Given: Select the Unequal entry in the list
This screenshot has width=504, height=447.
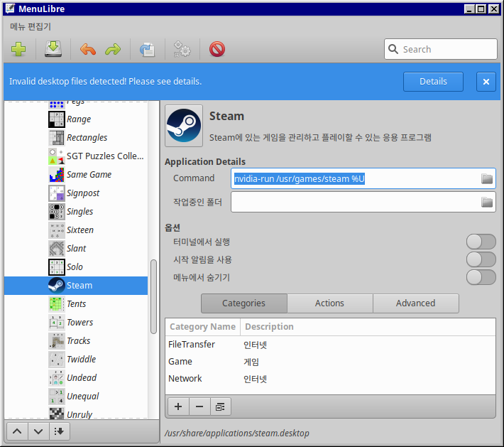Looking at the screenshot, I should (76, 397).
